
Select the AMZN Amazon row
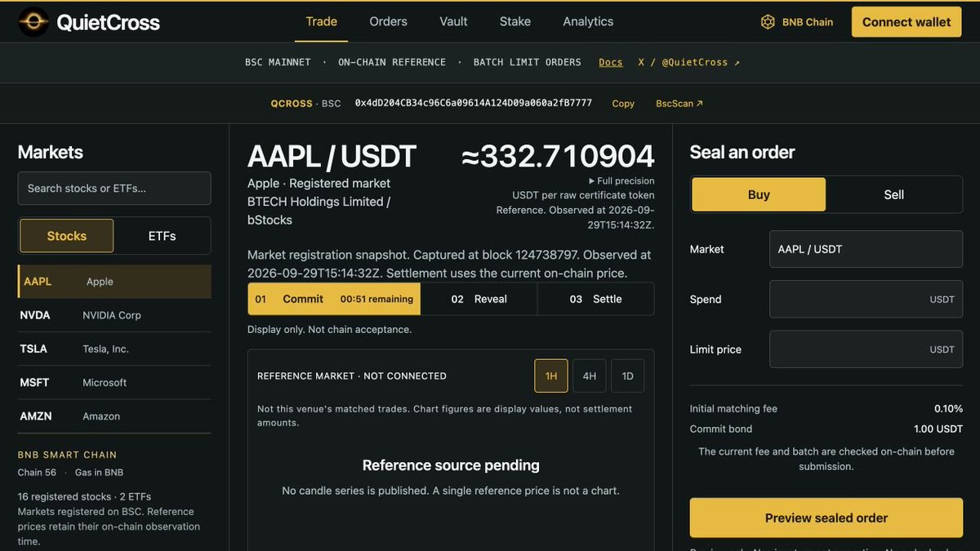[114, 415]
